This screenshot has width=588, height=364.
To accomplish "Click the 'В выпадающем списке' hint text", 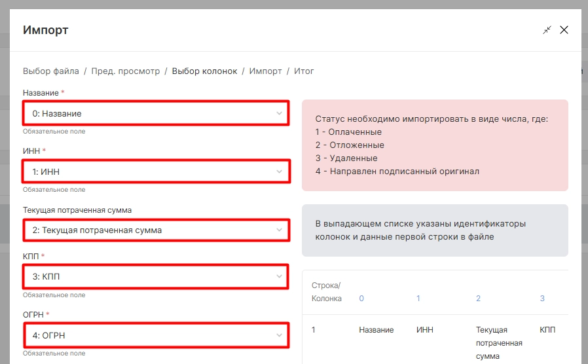I will coord(420,230).
